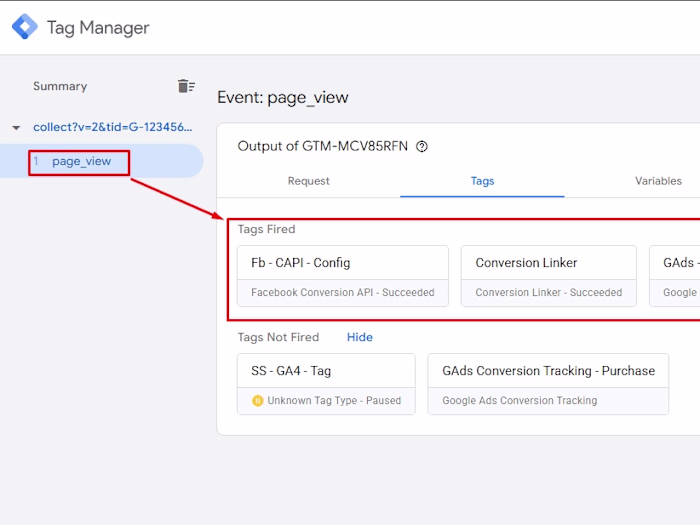Click the Tag Manager title text
The height and width of the screenshot is (525, 700).
pos(98,28)
